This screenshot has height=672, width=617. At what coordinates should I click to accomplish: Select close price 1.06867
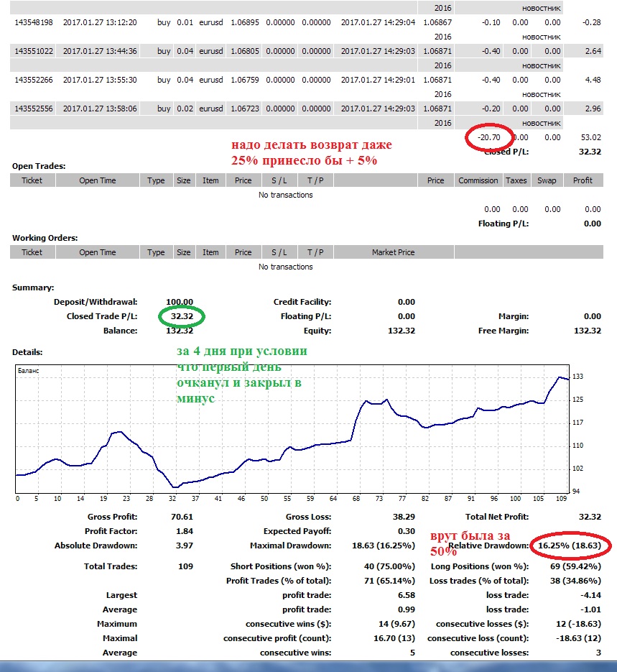tap(437, 22)
